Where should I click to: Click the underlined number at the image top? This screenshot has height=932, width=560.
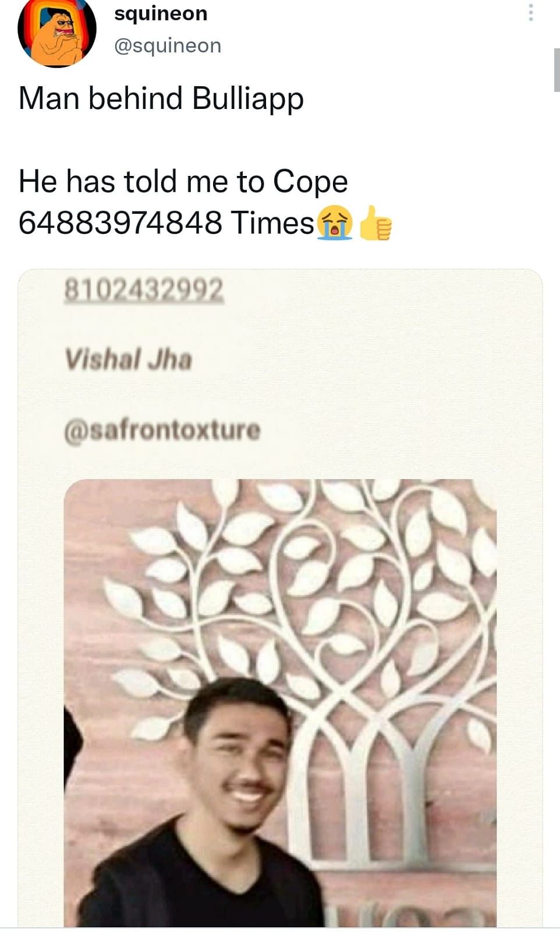coord(143,290)
